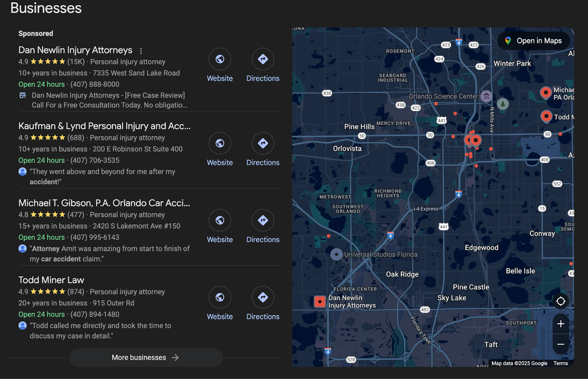Open Dan Newlin Injury Attorneys listing title

(75, 50)
